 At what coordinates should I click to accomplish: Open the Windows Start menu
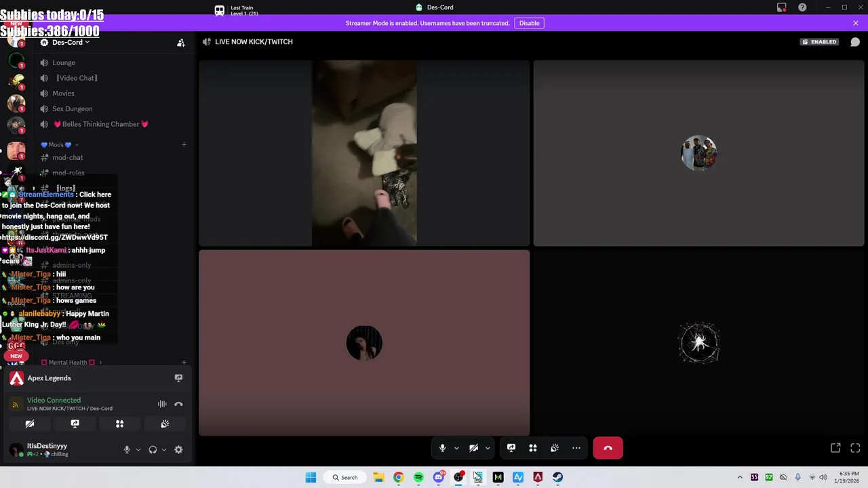[311, 477]
